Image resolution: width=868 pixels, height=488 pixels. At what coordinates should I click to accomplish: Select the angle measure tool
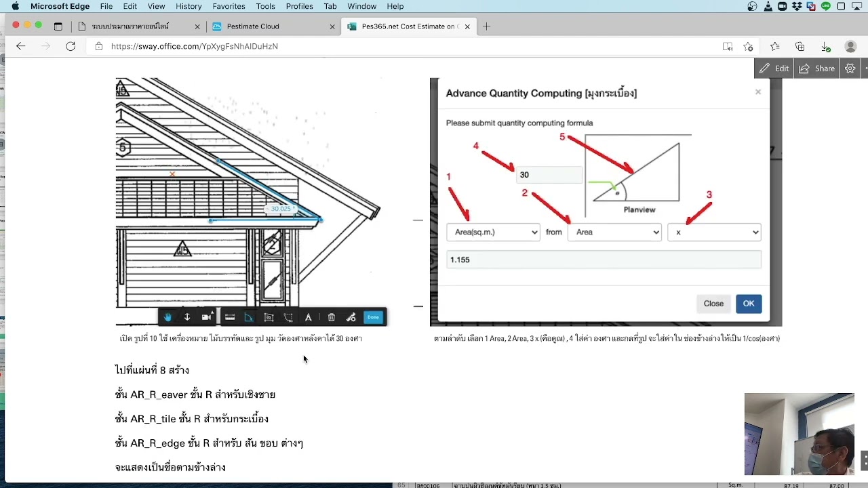tap(249, 317)
